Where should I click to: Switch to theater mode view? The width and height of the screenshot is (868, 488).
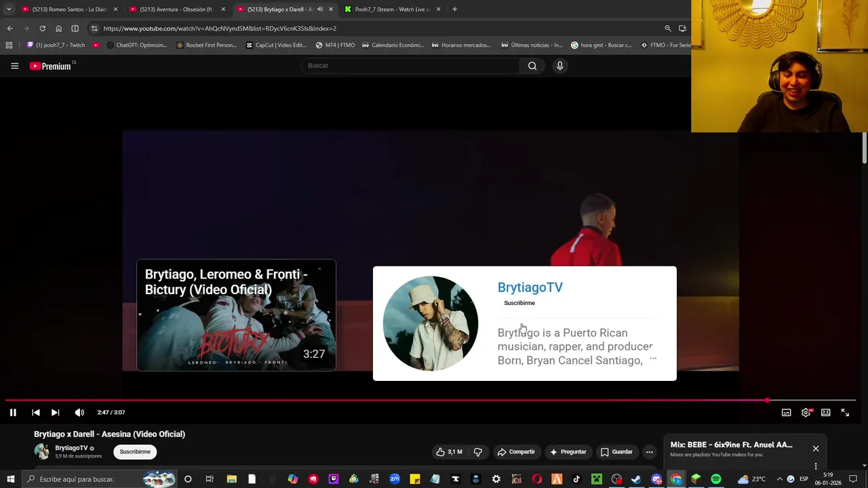click(x=825, y=412)
